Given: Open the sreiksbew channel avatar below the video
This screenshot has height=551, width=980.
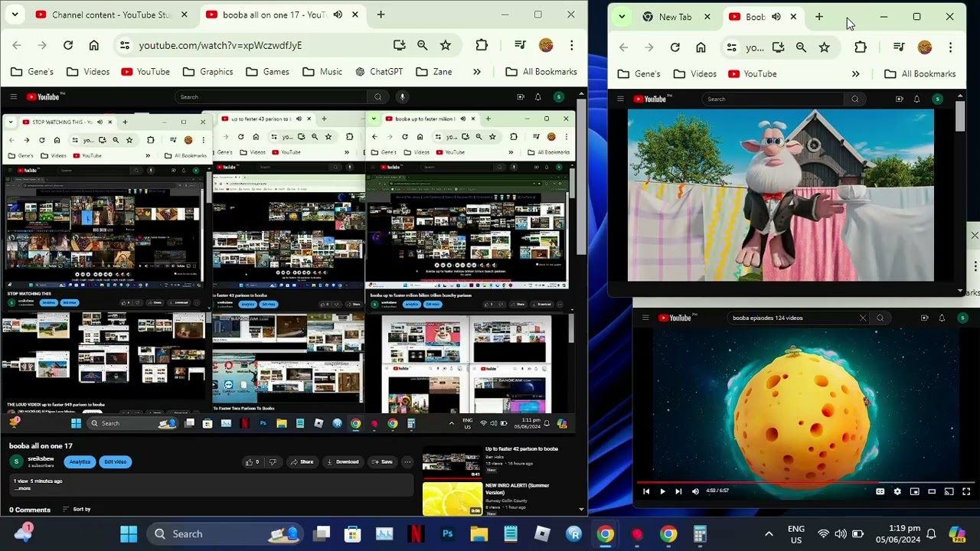Looking at the screenshot, I should (x=16, y=461).
